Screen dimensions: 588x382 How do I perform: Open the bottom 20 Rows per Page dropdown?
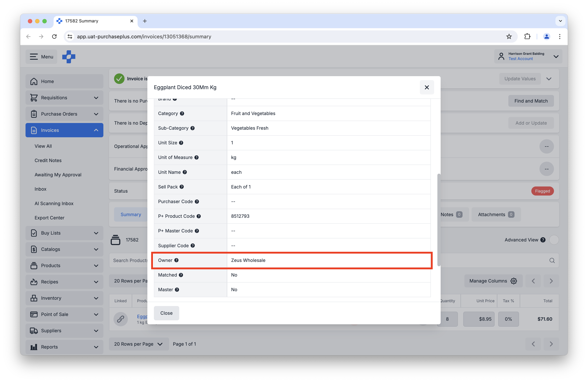point(139,344)
